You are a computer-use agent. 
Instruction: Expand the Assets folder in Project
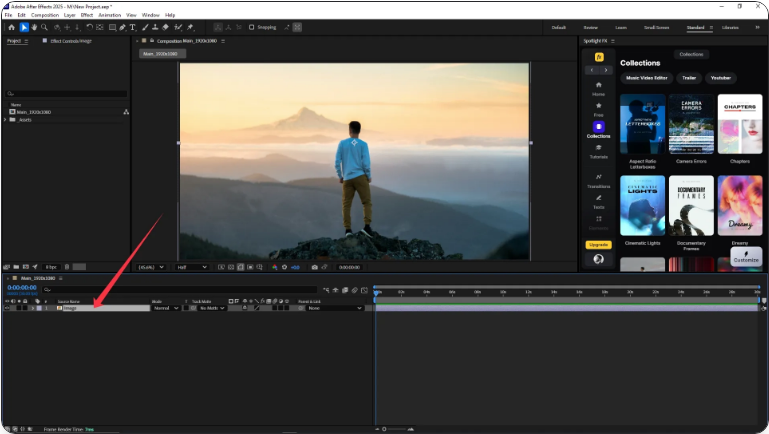tap(6, 119)
